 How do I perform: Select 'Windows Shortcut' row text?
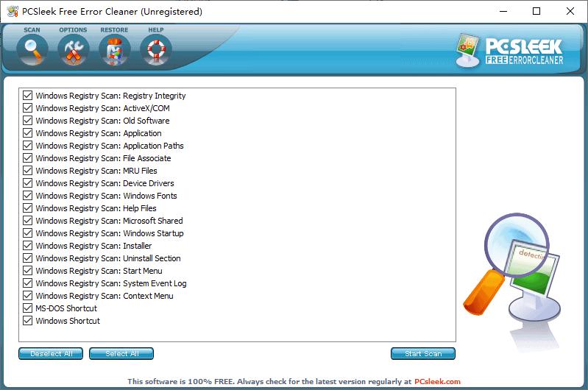coord(68,321)
